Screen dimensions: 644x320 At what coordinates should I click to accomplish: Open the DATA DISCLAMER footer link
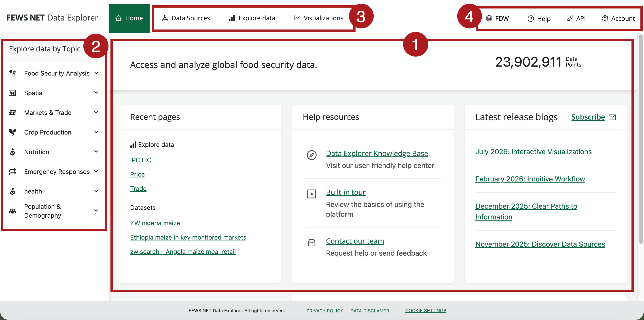(x=369, y=311)
